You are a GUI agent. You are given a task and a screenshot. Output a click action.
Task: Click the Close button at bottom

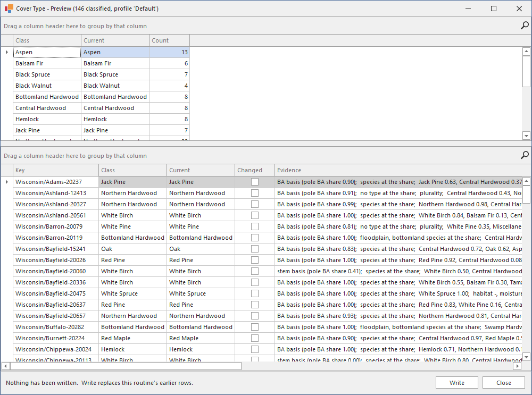pyautogui.click(x=503, y=383)
